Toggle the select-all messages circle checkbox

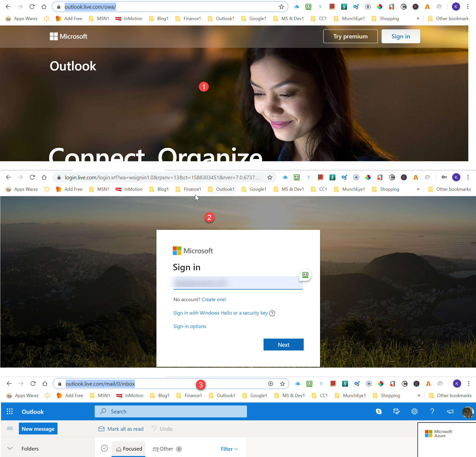pos(104,448)
